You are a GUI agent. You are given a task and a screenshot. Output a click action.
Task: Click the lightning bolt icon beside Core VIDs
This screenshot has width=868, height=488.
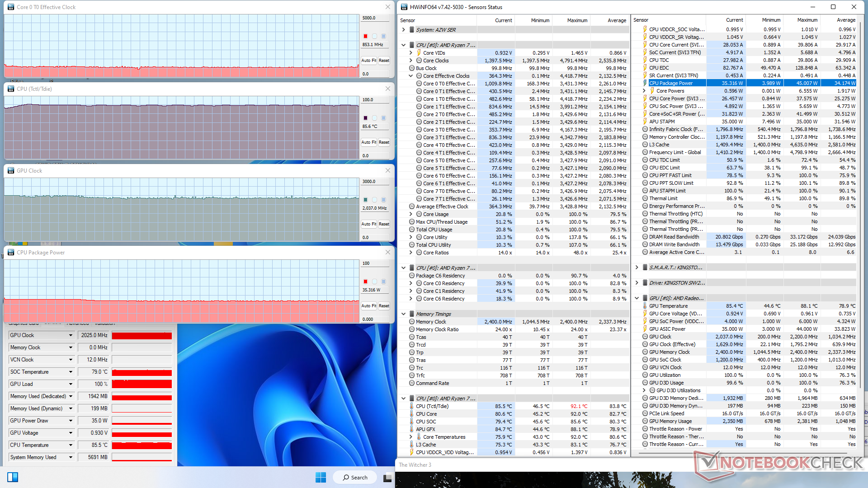pyautogui.click(x=419, y=53)
